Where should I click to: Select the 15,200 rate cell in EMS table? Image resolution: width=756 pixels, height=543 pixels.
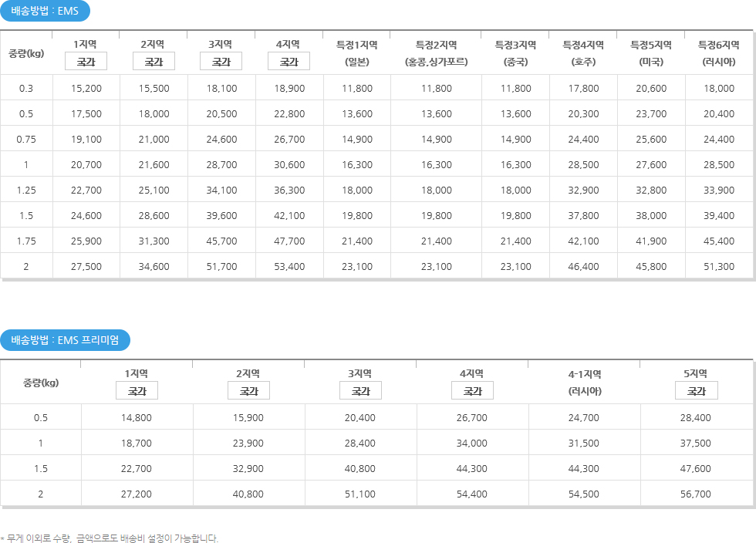tap(86, 88)
